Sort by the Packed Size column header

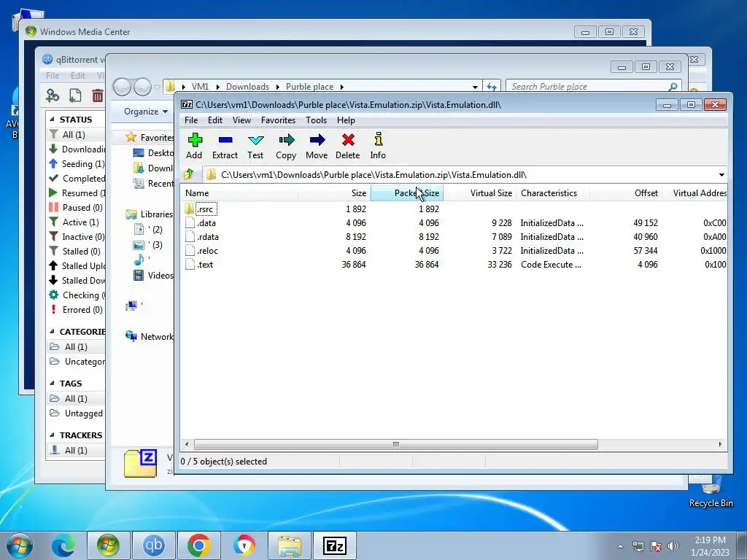(407, 193)
